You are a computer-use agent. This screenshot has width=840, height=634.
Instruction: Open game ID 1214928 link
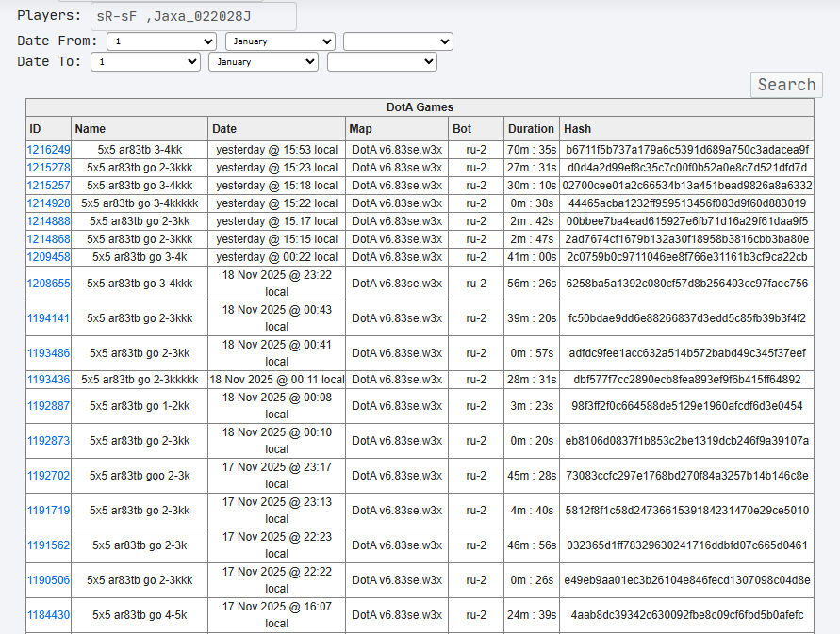[49, 203]
